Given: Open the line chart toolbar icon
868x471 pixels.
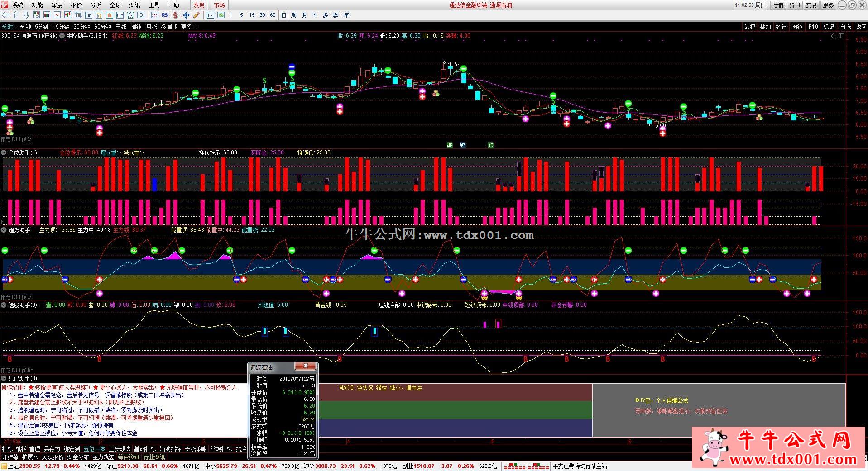Looking at the screenshot, I should (x=57, y=15).
